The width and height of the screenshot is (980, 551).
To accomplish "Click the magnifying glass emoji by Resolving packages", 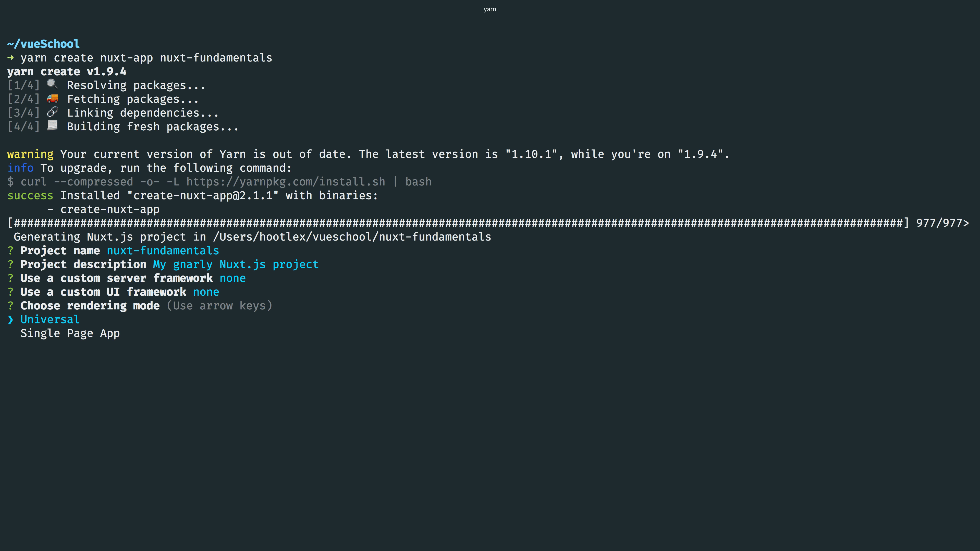I will click(53, 84).
